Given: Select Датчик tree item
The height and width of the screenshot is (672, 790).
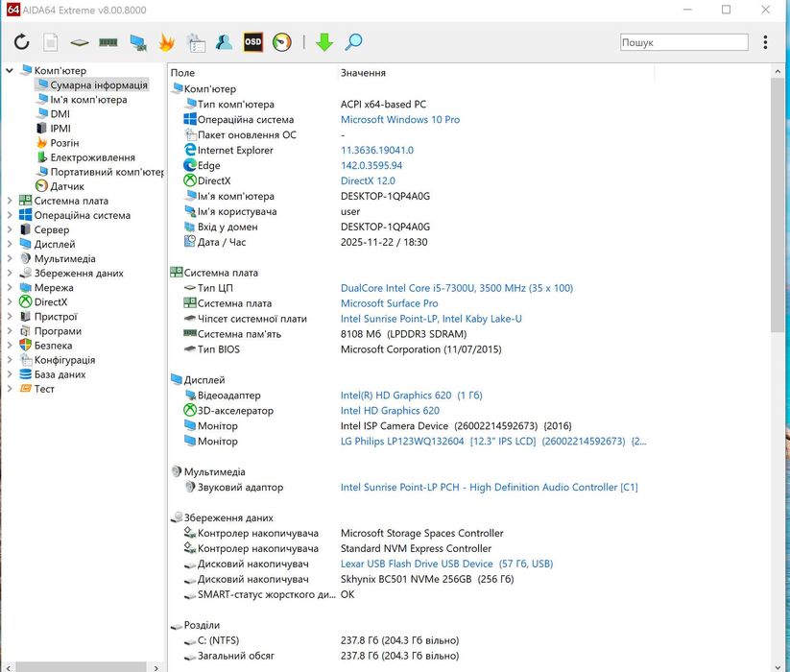Looking at the screenshot, I should pyautogui.click(x=67, y=186).
